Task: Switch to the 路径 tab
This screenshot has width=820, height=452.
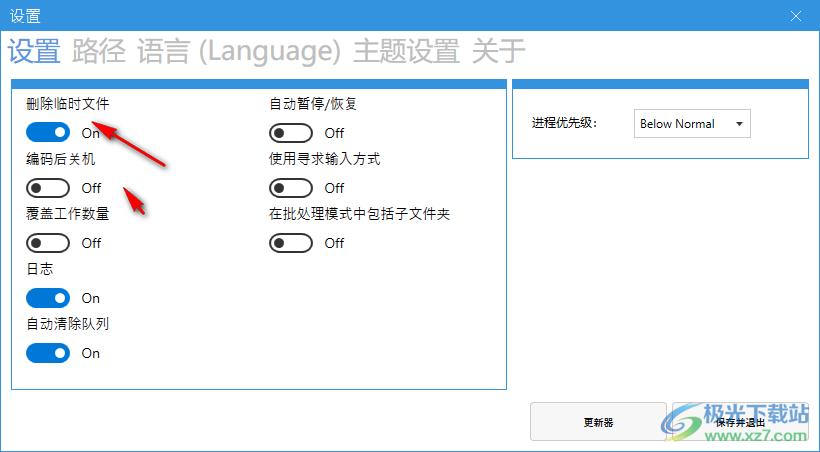Action: (x=99, y=51)
